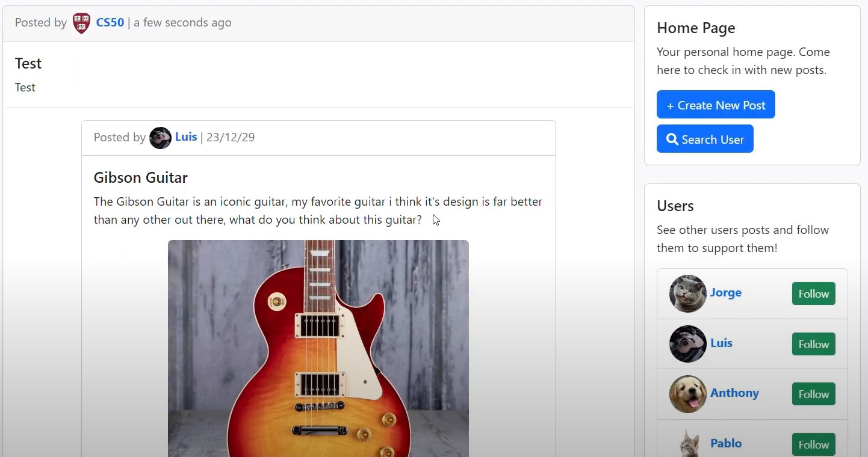Open the Search User button

click(705, 139)
